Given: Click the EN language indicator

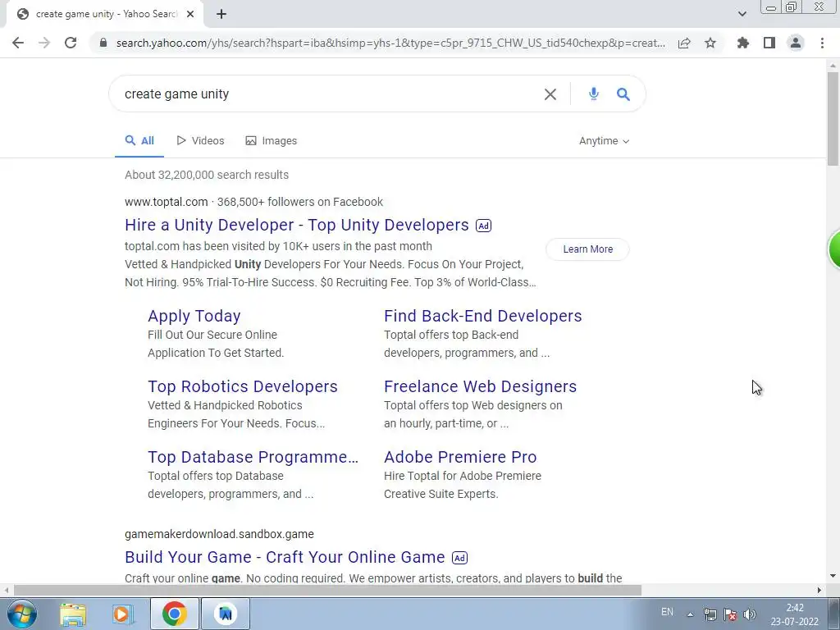Looking at the screenshot, I should coord(667,612).
